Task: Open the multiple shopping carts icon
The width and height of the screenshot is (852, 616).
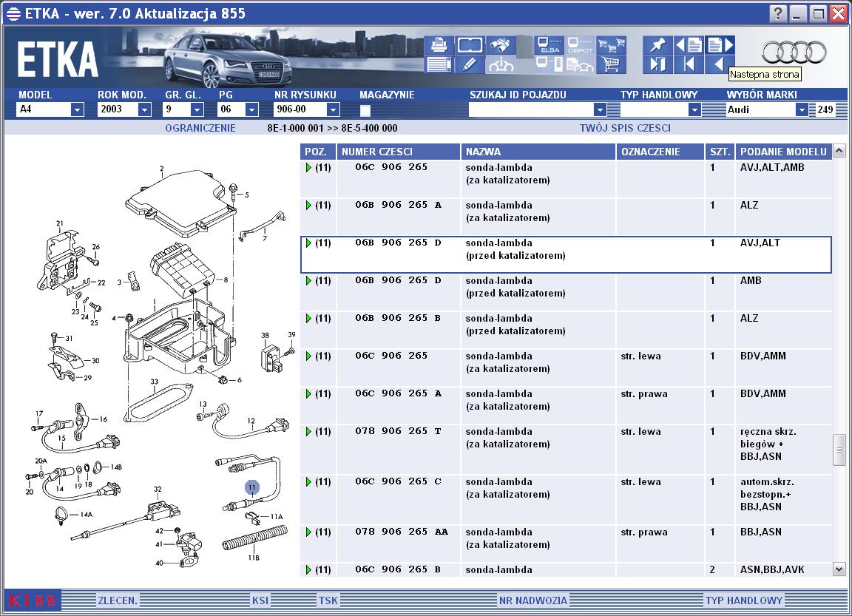Action: coord(611,44)
